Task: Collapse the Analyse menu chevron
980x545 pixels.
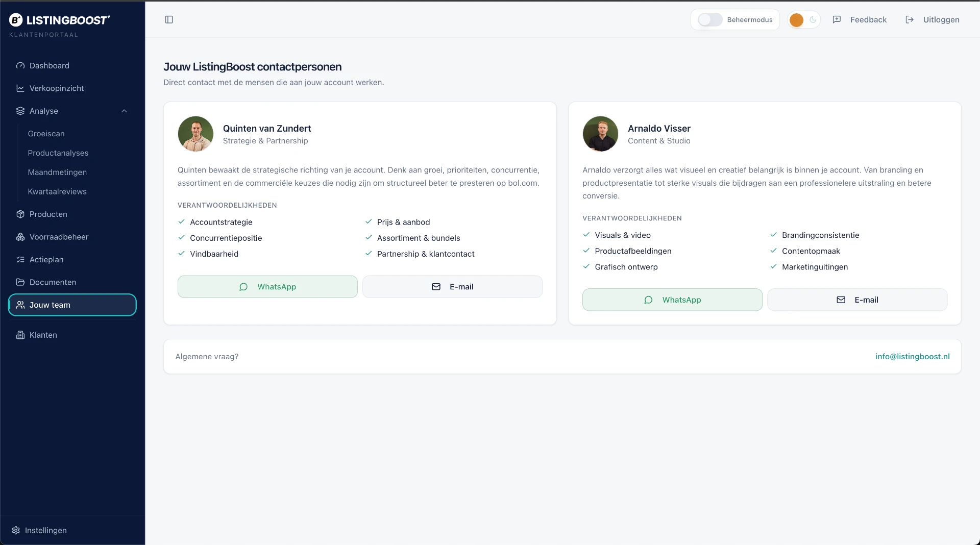Action: pos(124,111)
